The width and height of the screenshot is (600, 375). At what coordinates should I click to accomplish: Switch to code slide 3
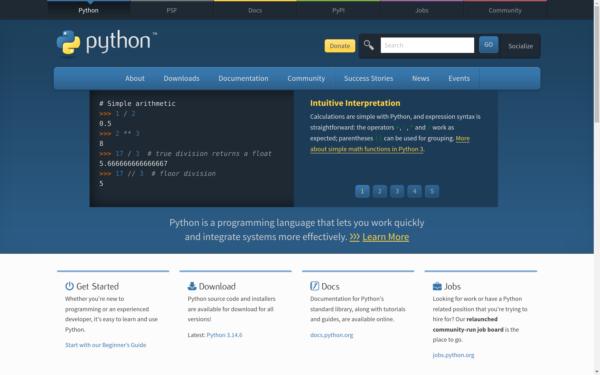(x=397, y=191)
